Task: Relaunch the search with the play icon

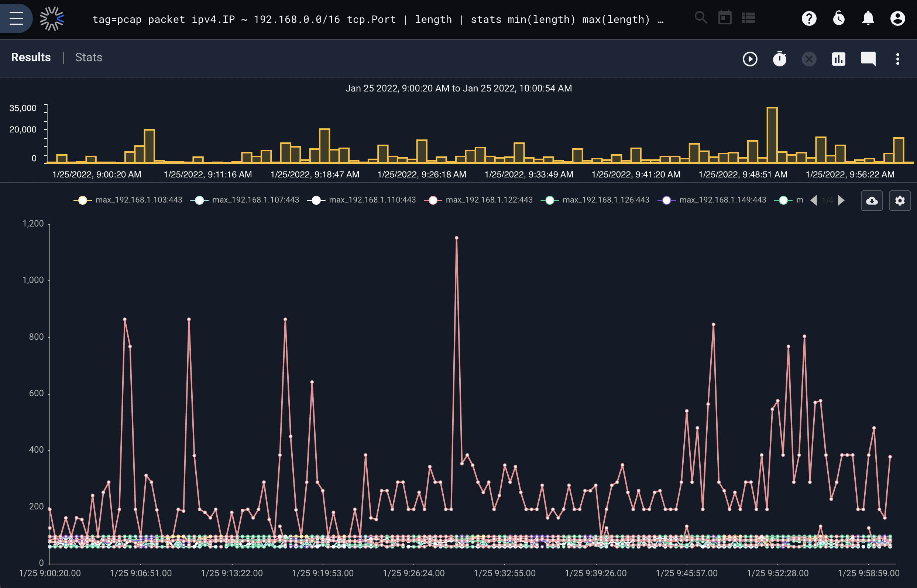Action: click(x=750, y=59)
